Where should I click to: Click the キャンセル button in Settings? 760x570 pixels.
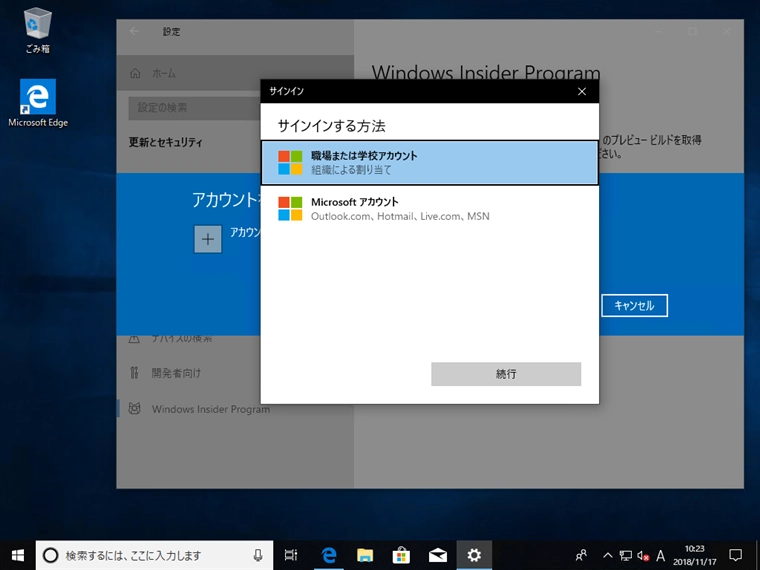click(x=634, y=306)
